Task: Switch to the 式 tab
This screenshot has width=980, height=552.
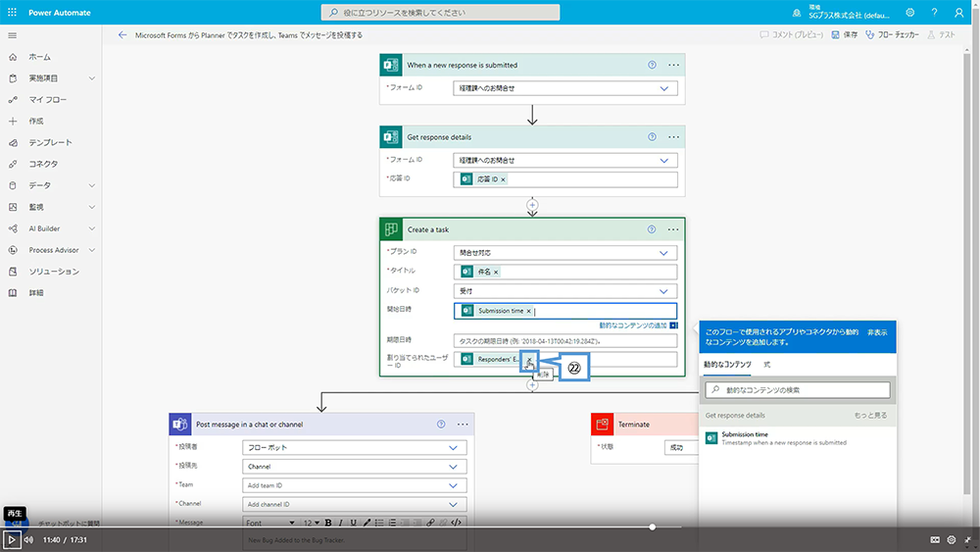Action: [767, 365]
